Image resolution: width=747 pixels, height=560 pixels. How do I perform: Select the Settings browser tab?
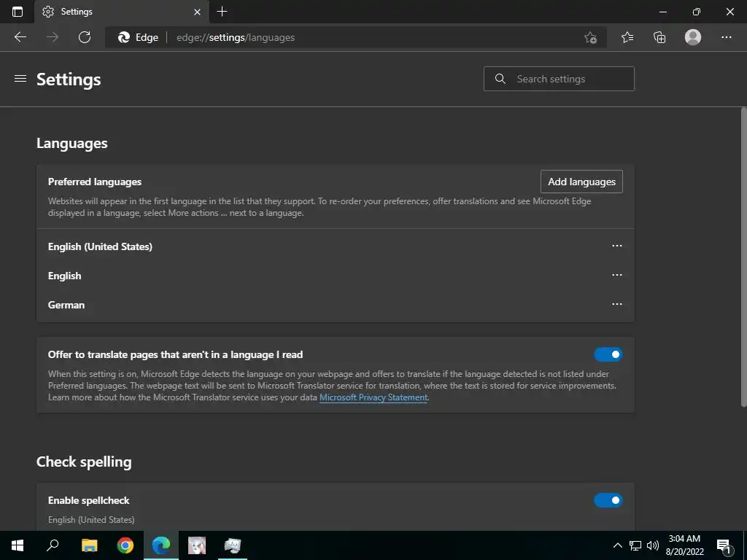(x=122, y=12)
